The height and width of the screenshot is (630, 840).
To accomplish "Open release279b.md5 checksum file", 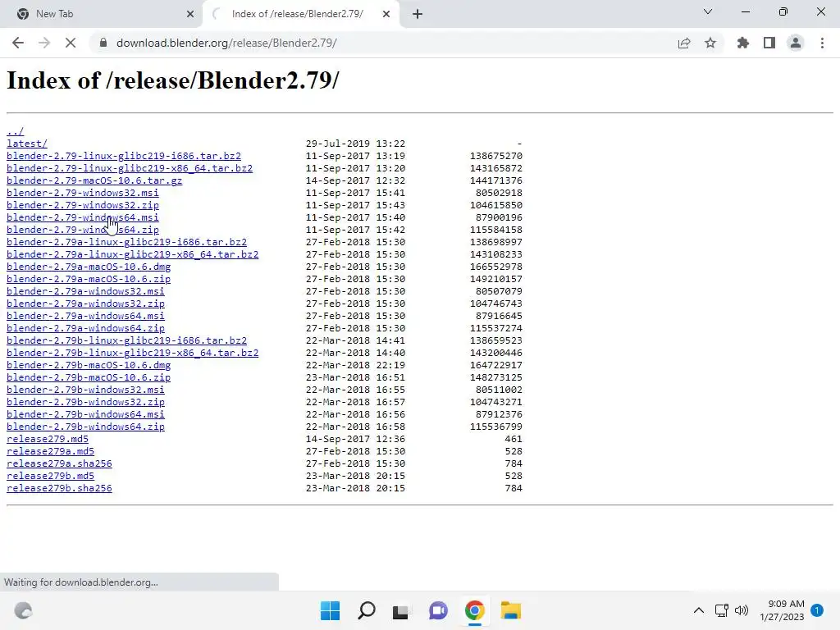I will click(50, 477).
